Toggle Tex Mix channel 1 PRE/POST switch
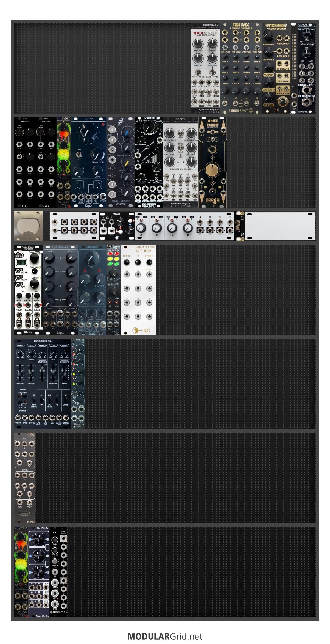 click(x=225, y=47)
